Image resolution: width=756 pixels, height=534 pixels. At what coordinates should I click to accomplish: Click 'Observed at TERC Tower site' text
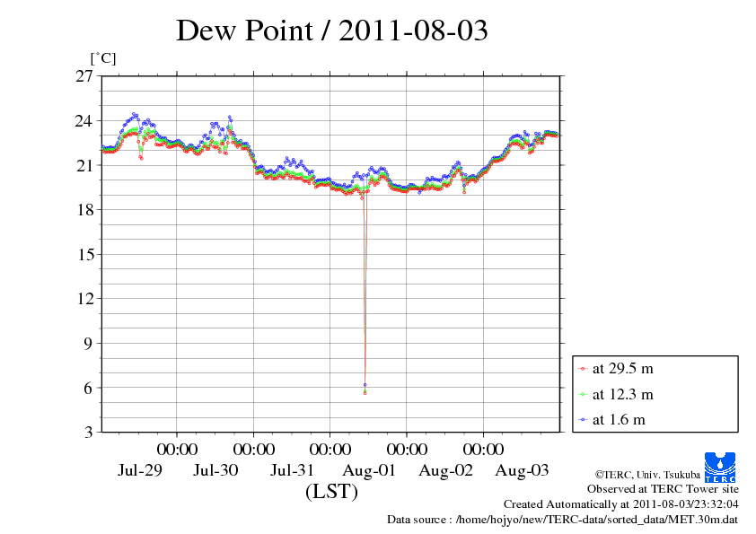click(663, 489)
